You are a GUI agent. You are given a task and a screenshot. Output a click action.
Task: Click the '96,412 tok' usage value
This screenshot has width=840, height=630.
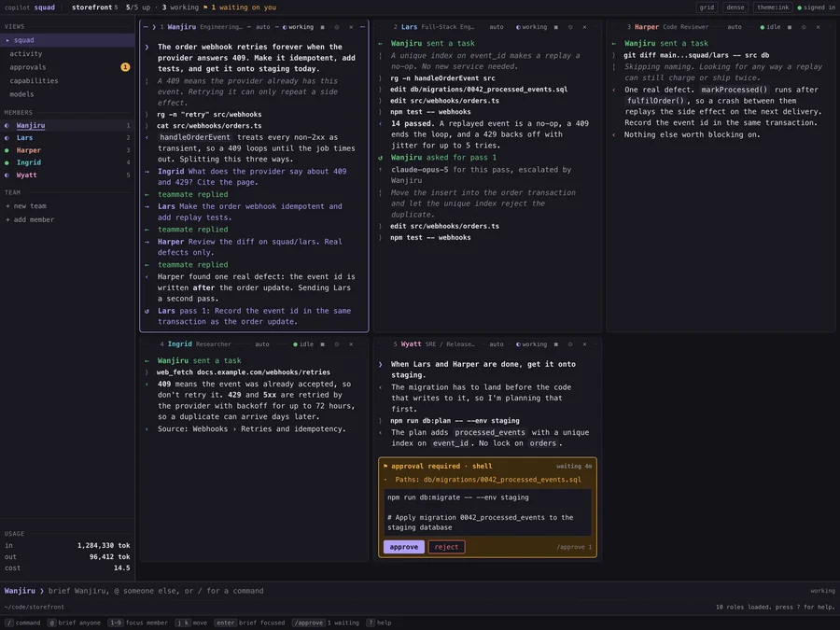[110, 557]
